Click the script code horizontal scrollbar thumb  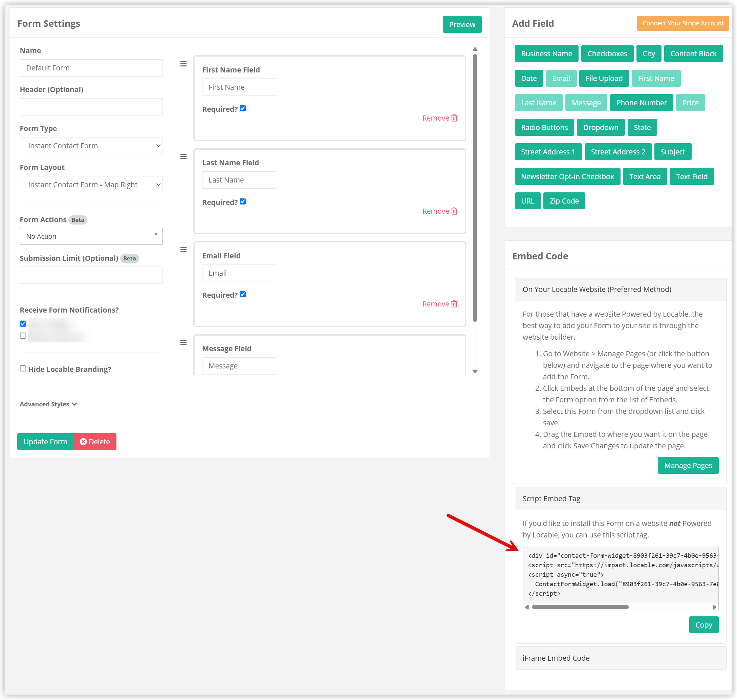click(x=580, y=608)
